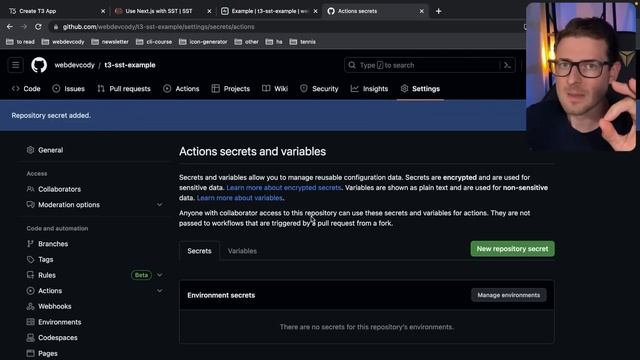This screenshot has width=640, height=360.
Task: Expand the Actions sidebar section chevron
Action: tap(160, 291)
